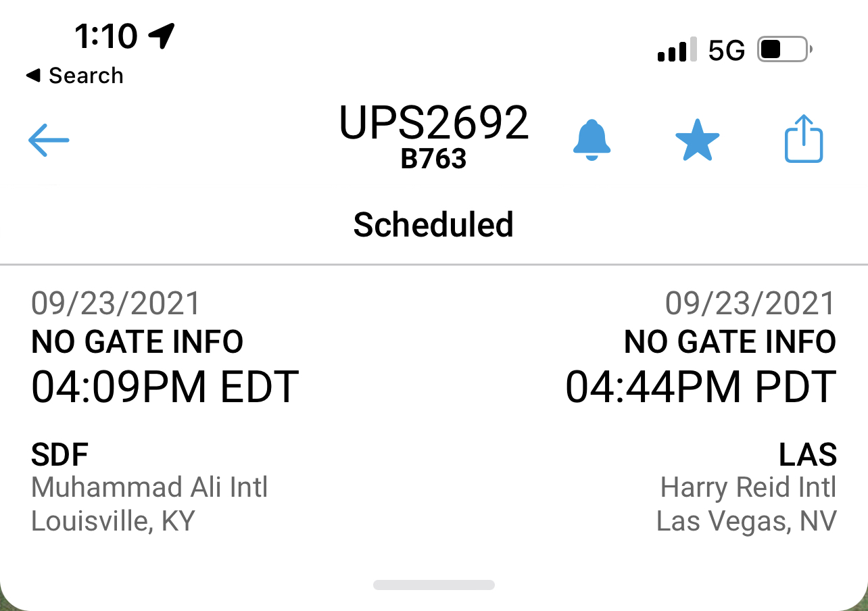Screen dimensions: 868x611
Task: Tap the Scheduled flight status label
Action: [x=433, y=224]
